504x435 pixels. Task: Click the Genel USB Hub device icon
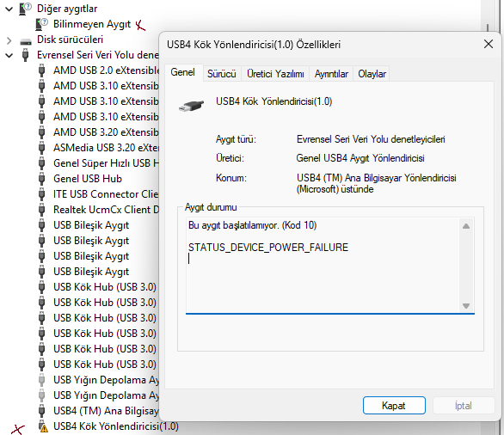click(x=41, y=178)
